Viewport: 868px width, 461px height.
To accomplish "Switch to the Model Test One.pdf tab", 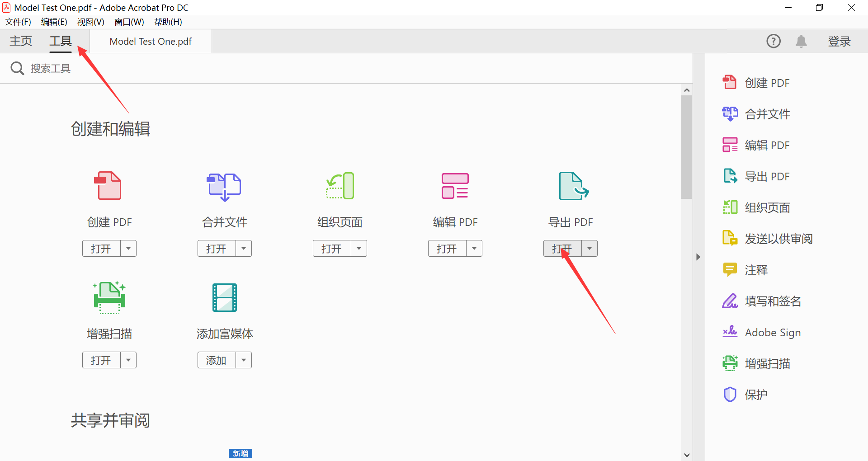I will click(151, 42).
